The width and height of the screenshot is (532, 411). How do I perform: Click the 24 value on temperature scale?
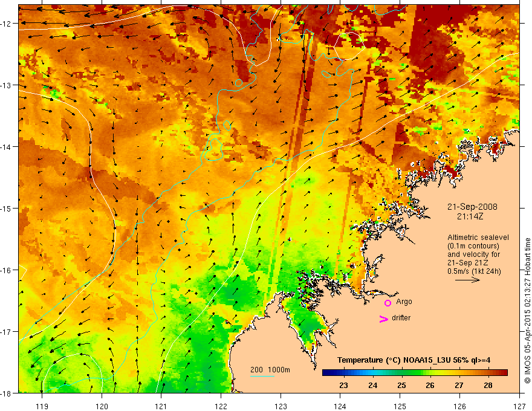(x=372, y=386)
